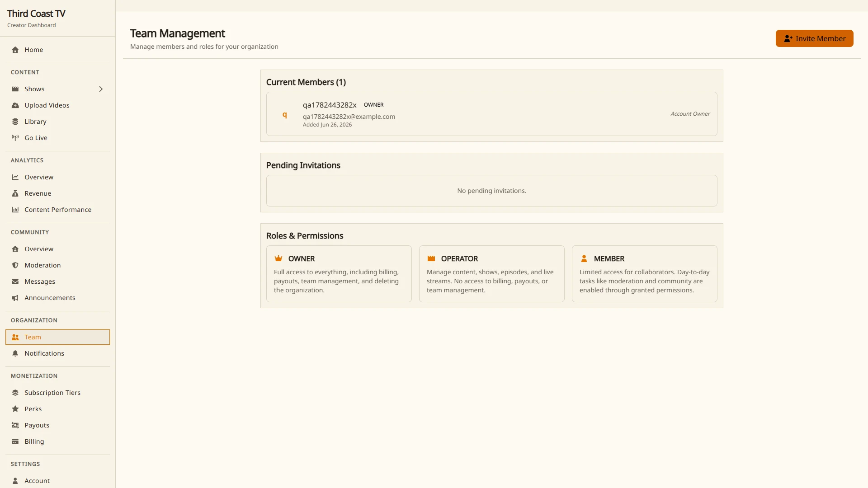868x488 pixels.
Task: Click the 'Added Jun 26, 2026' date
Action: coord(327,125)
